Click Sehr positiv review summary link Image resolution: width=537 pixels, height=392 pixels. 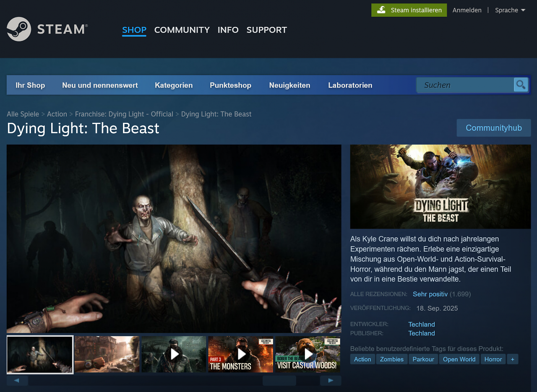430,294
